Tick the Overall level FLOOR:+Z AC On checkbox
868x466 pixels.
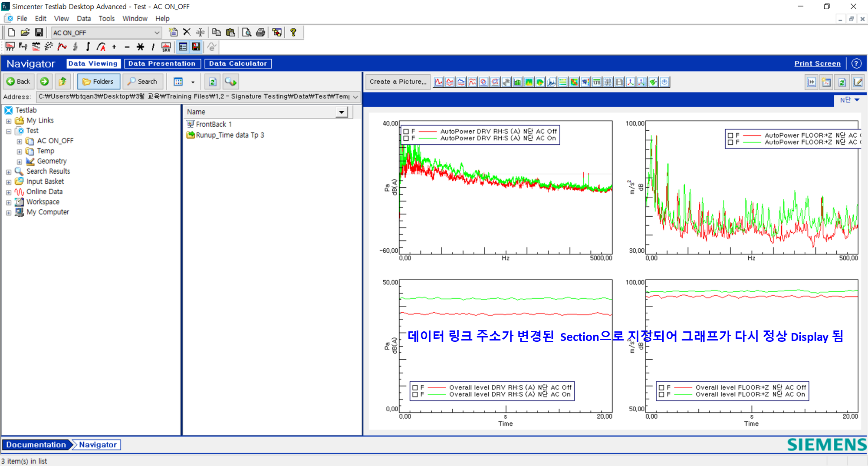point(661,394)
